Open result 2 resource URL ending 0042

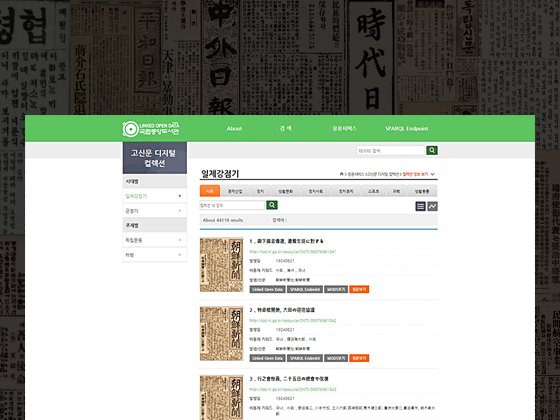point(293,320)
